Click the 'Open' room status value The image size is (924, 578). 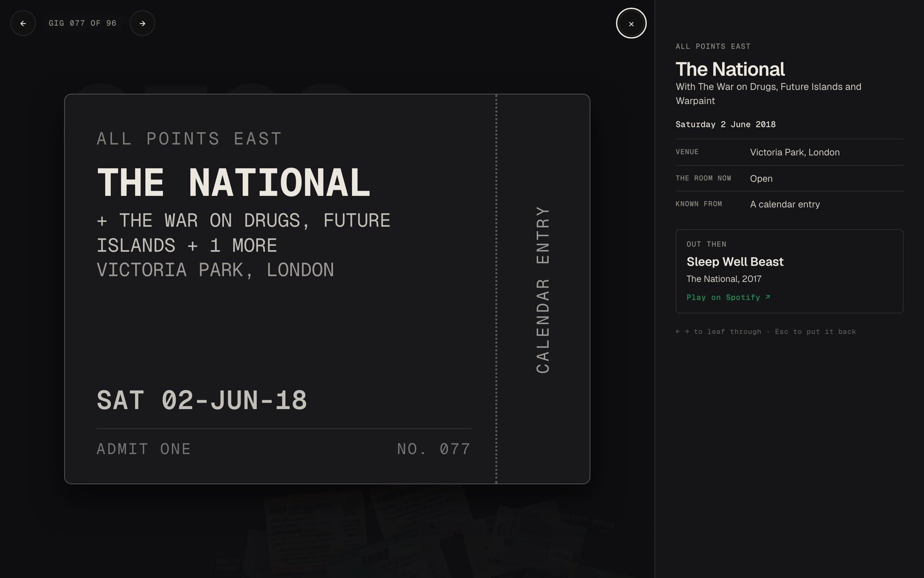click(x=761, y=178)
